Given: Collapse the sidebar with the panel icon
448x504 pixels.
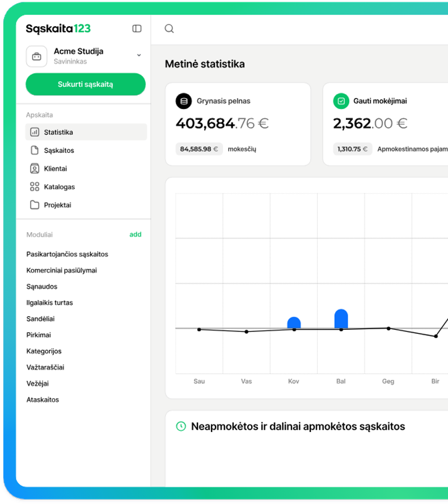Looking at the screenshot, I should tap(137, 28).
